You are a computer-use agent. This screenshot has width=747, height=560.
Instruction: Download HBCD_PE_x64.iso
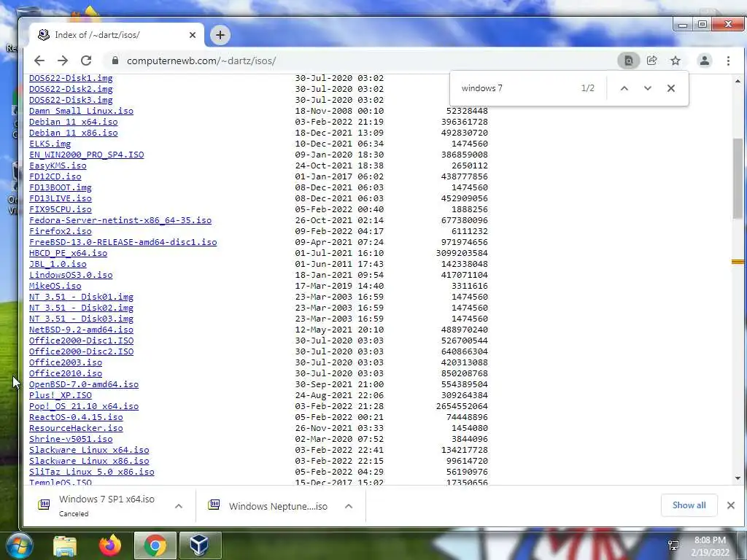[68, 253]
